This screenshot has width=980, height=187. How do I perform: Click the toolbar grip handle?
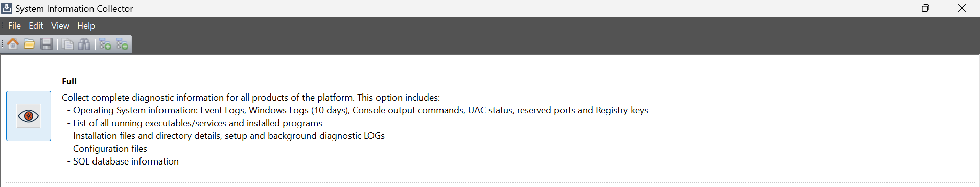3,44
